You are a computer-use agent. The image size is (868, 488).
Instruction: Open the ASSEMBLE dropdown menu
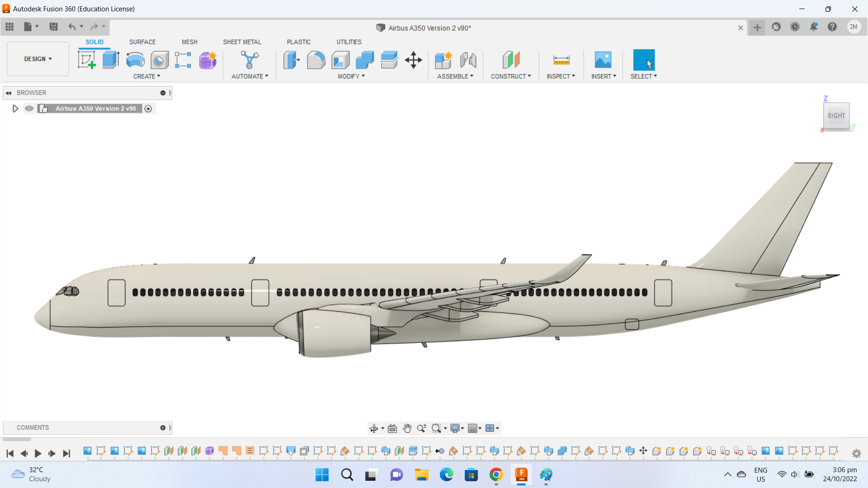tap(455, 76)
